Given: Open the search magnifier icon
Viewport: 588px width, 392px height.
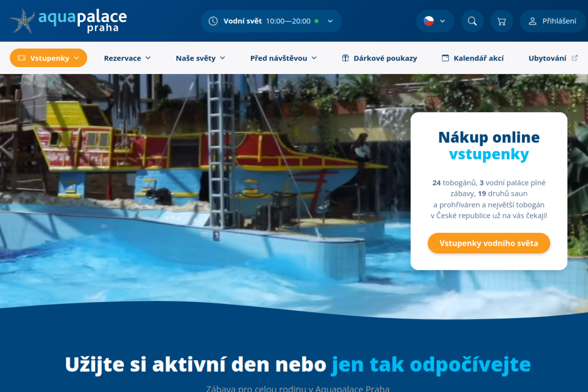Looking at the screenshot, I should click(x=472, y=21).
